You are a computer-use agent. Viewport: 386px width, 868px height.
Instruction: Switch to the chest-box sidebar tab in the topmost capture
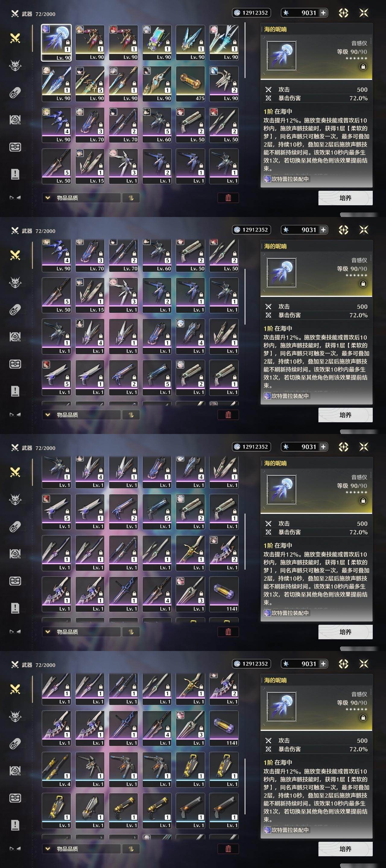pos(15,147)
